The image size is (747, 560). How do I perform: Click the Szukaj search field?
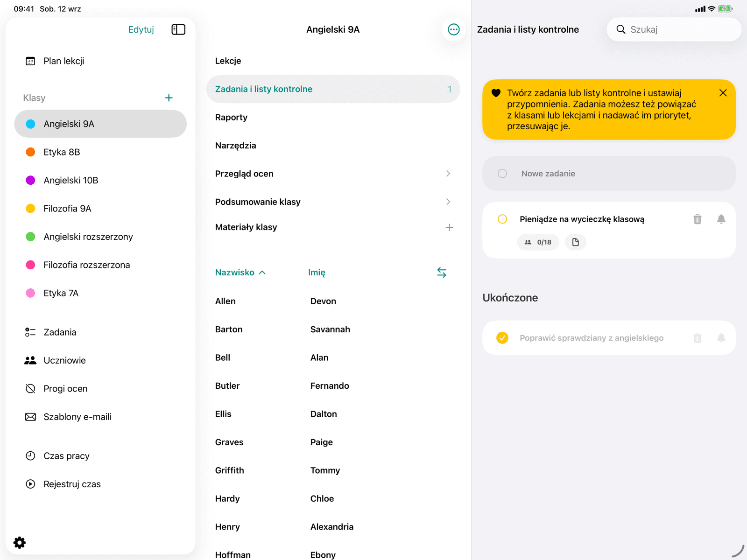coord(674,29)
